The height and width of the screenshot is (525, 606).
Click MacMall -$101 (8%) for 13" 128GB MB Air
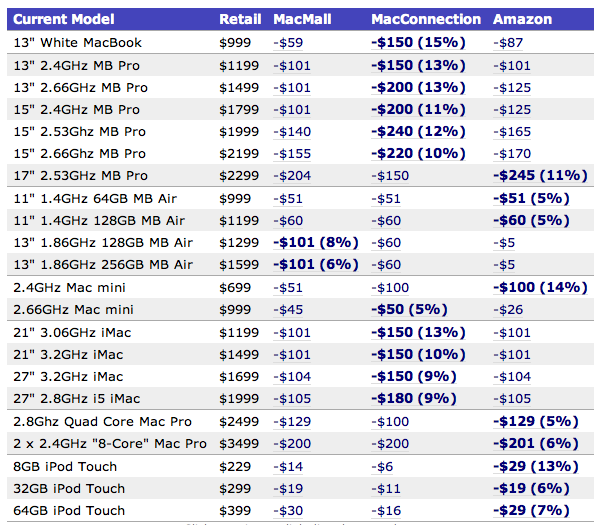[316, 242]
